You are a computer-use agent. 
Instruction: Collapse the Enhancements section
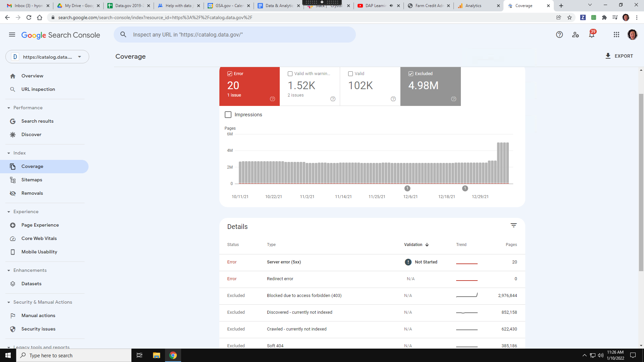click(x=9, y=270)
